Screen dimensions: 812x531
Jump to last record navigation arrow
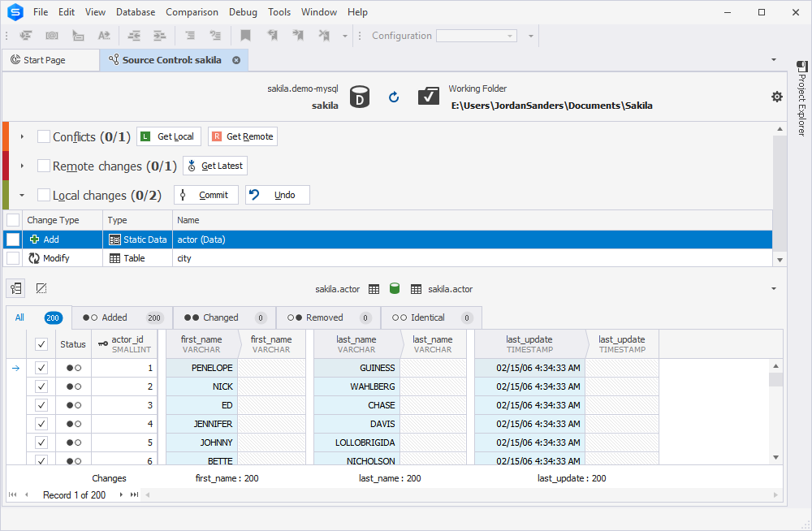[134, 494]
